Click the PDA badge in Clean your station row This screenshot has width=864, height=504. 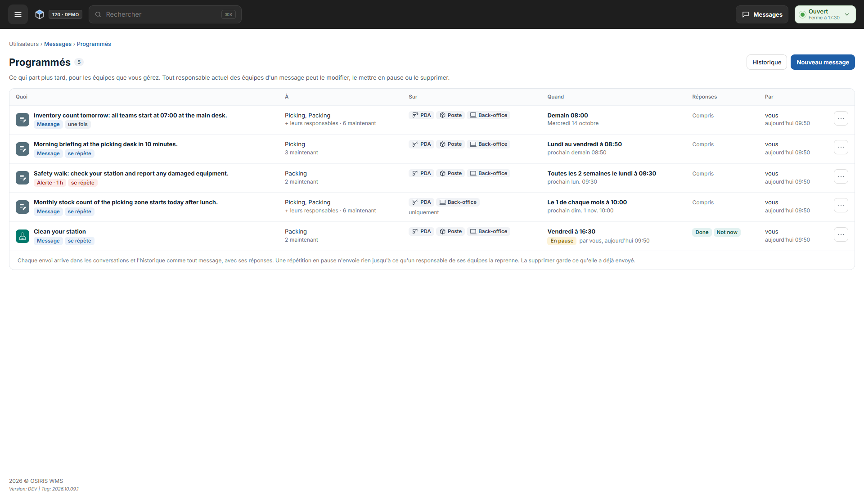coord(422,231)
